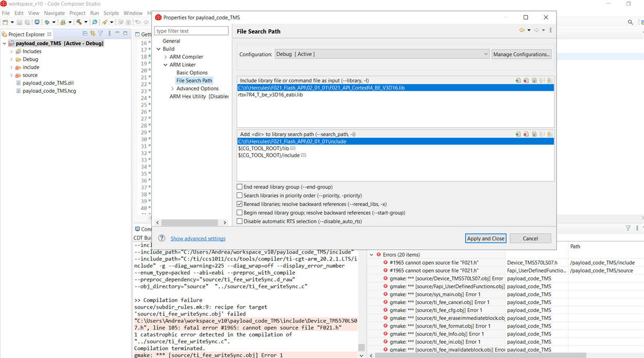Screen dimensions: 644x358
Task: Collapse the Errors (20 items) group
Action: tap(372, 255)
